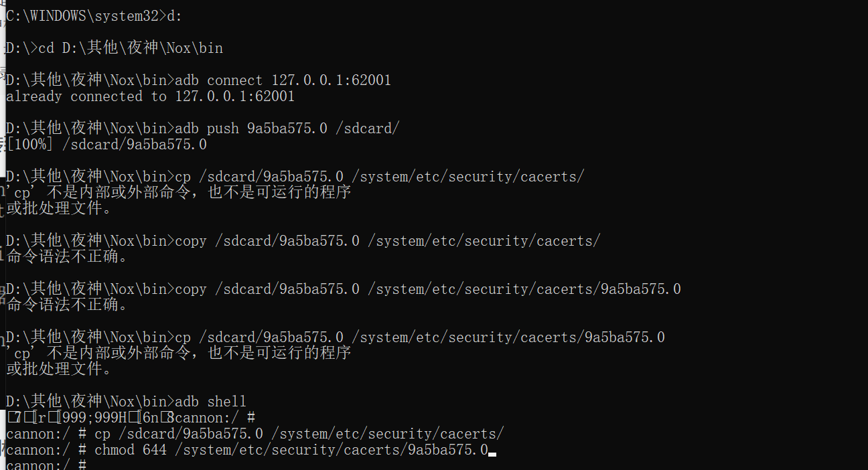The image size is (868, 470).
Task: Click the second '命令语法不正确' error message
Action: tap(67, 305)
